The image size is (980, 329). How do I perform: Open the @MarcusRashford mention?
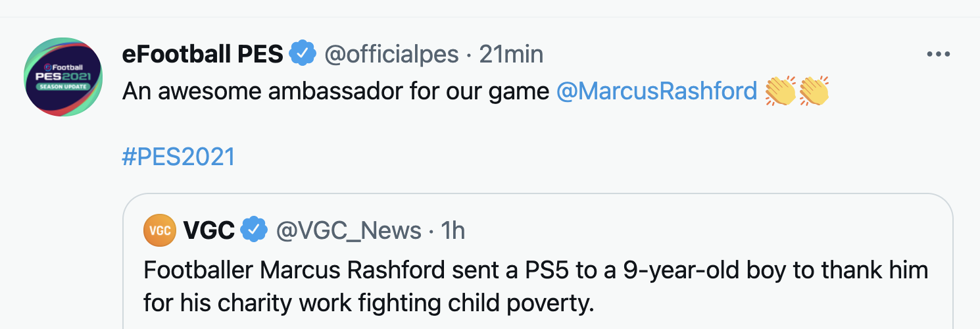[x=656, y=91]
